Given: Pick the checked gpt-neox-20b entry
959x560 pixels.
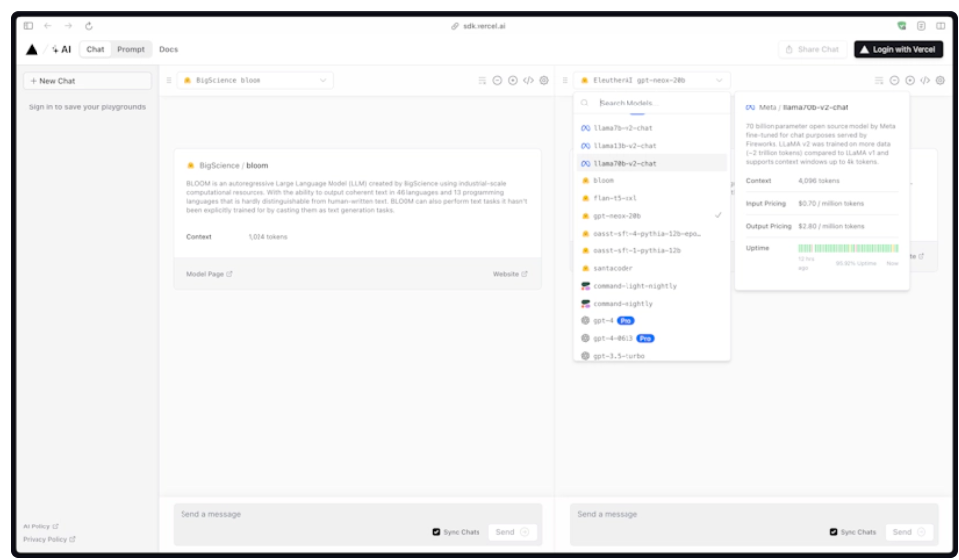Looking at the screenshot, I should 652,216.
